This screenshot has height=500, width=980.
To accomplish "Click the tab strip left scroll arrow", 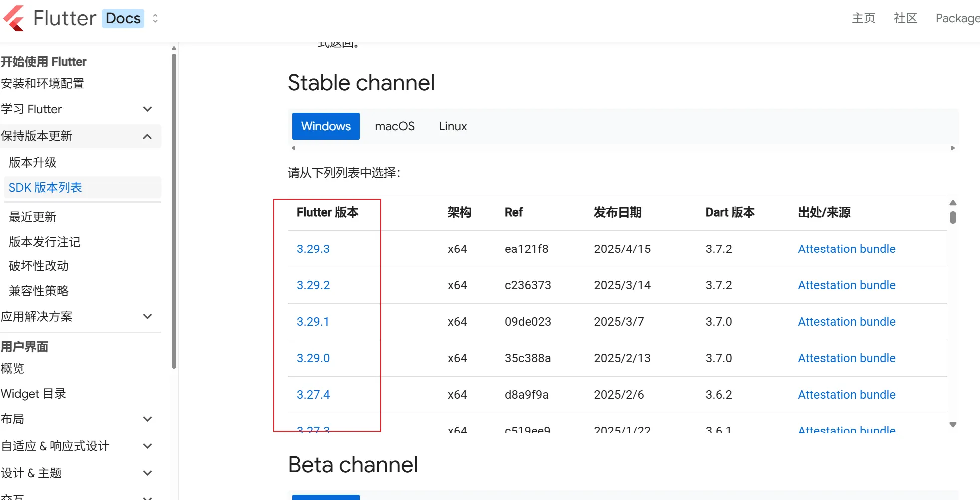I will point(294,148).
